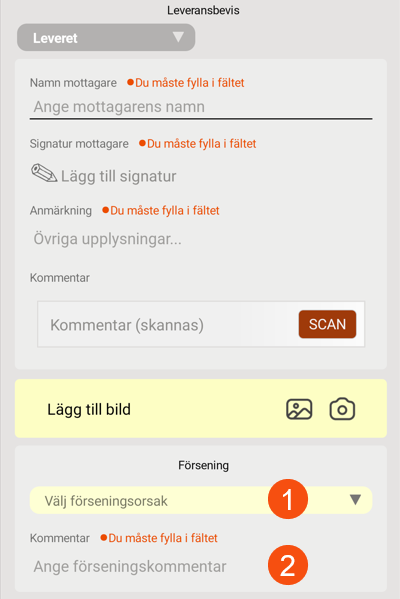This screenshot has width=400, height=599.
Task: Choose an image from the gallery icon
Action: (299, 409)
